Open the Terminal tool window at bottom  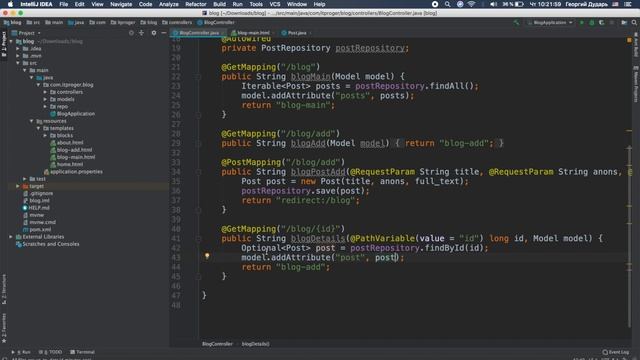[82, 352]
